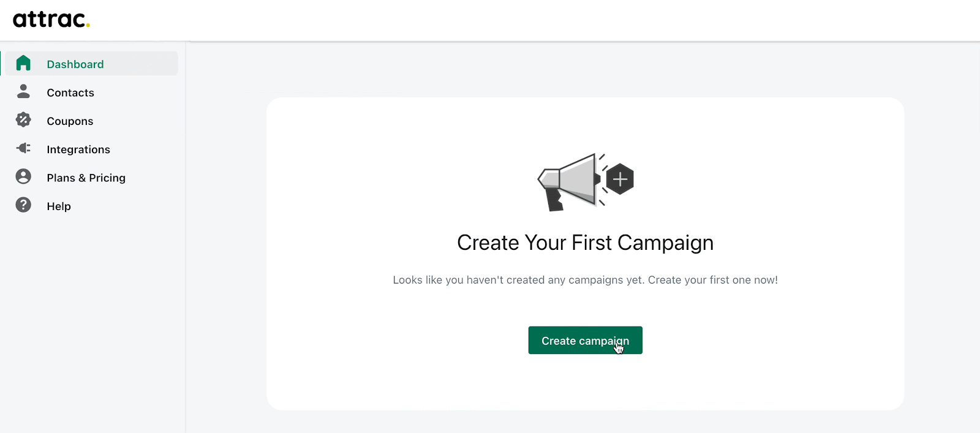Select Plans & Pricing from navigation
The height and width of the screenshot is (433, 980).
85,177
